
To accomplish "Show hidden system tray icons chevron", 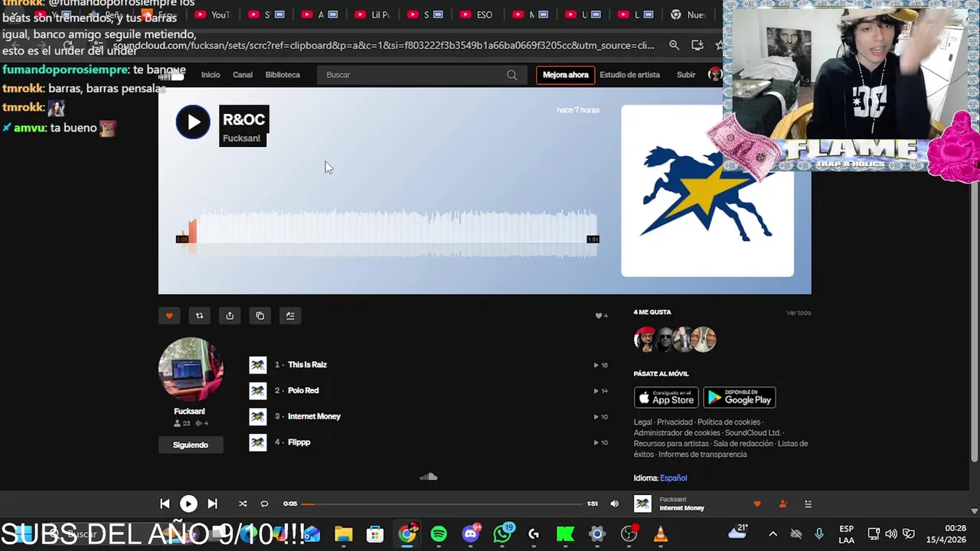I will click(x=773, y=534).
